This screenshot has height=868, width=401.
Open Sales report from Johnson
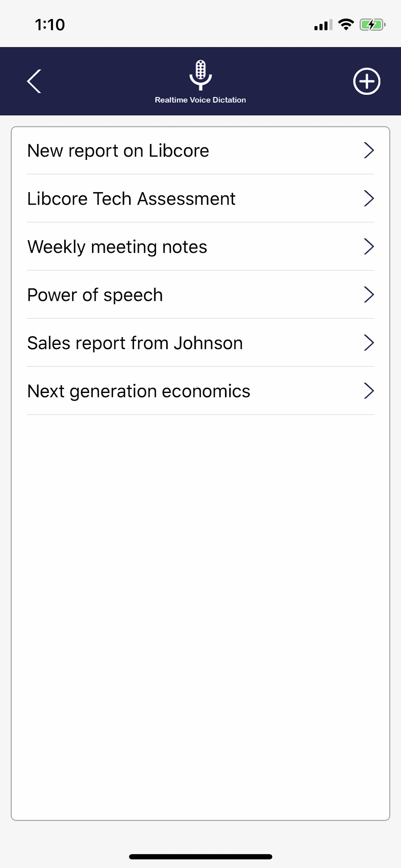200,343
